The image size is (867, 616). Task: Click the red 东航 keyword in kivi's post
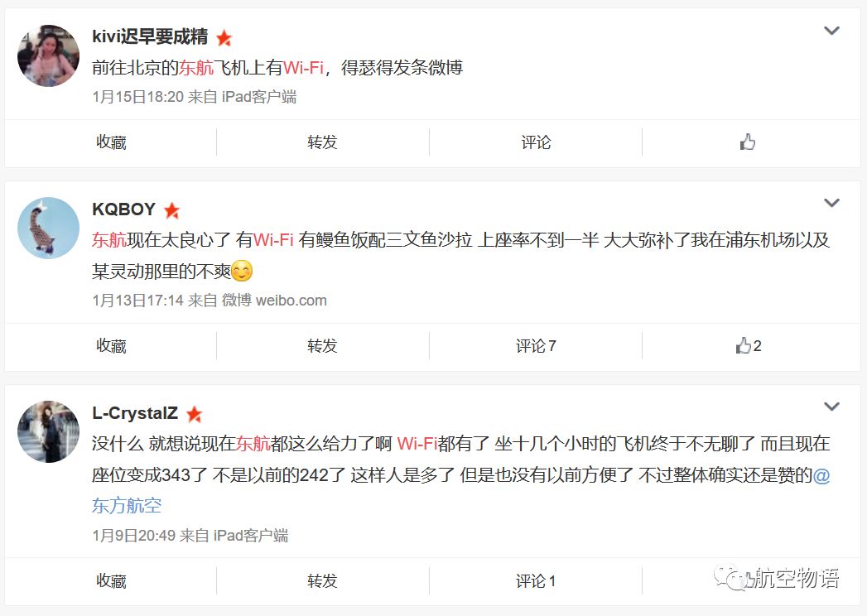(196, 67)
